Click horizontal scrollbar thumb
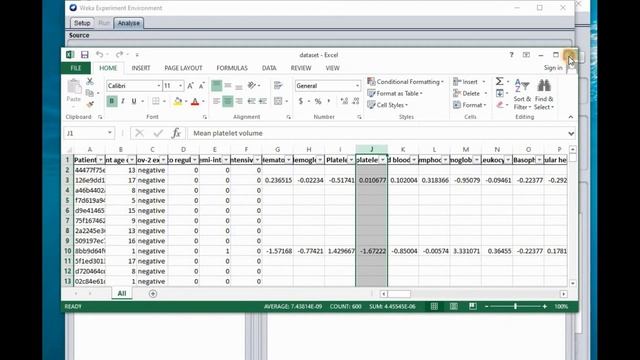The image size is (640, 360). [399, 294]
